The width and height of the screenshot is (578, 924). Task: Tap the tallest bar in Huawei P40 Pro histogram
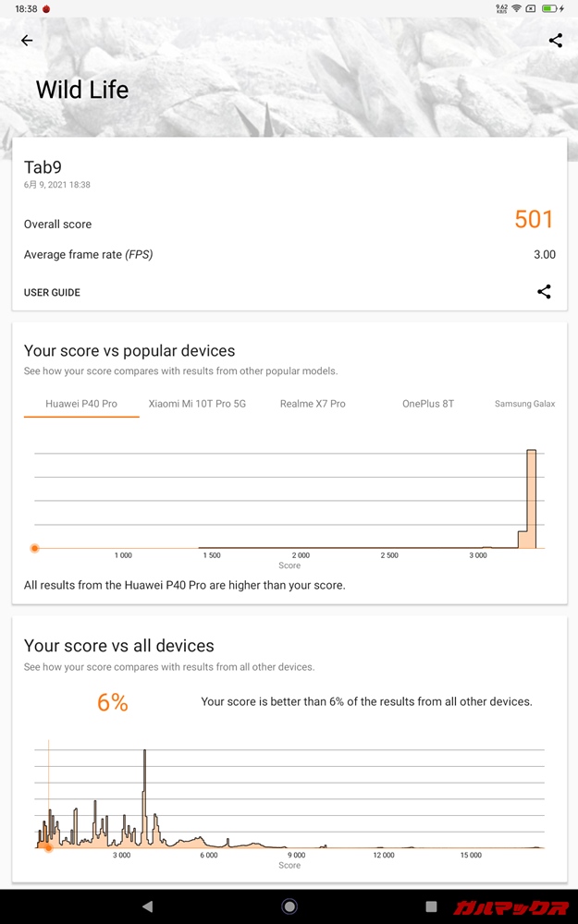pyautogui.click(x=531, y=499)
